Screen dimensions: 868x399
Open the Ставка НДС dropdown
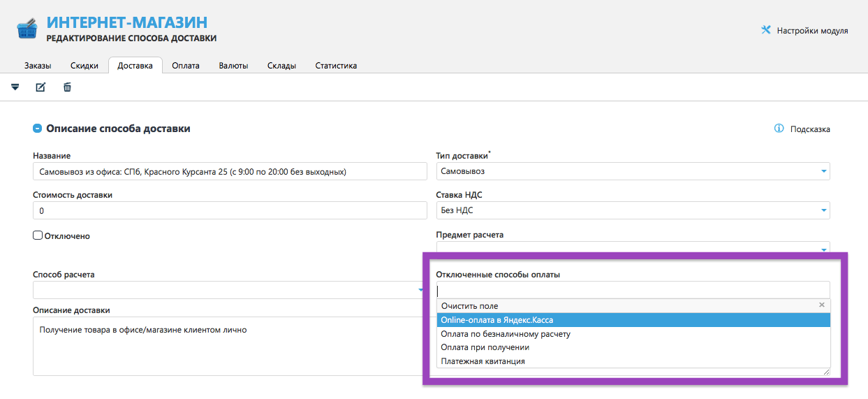(x=633, y=210)
